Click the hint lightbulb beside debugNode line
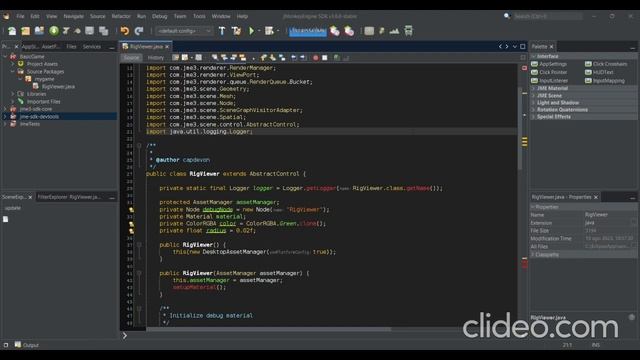Viewport: 640px width, 360px height. [131, 210]
